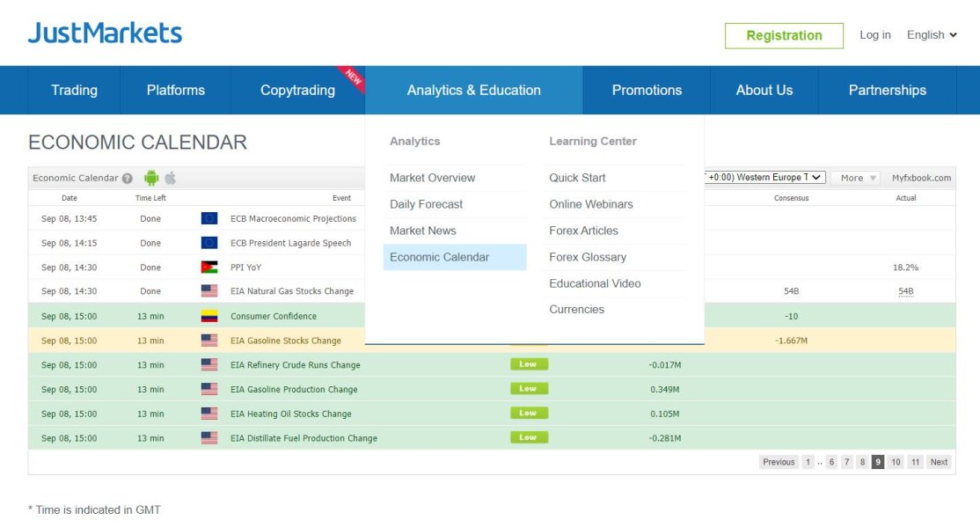Click Low impact badge for EIA Refinery Crude Runs
980x528 pixels.
(x=529, y=364)
